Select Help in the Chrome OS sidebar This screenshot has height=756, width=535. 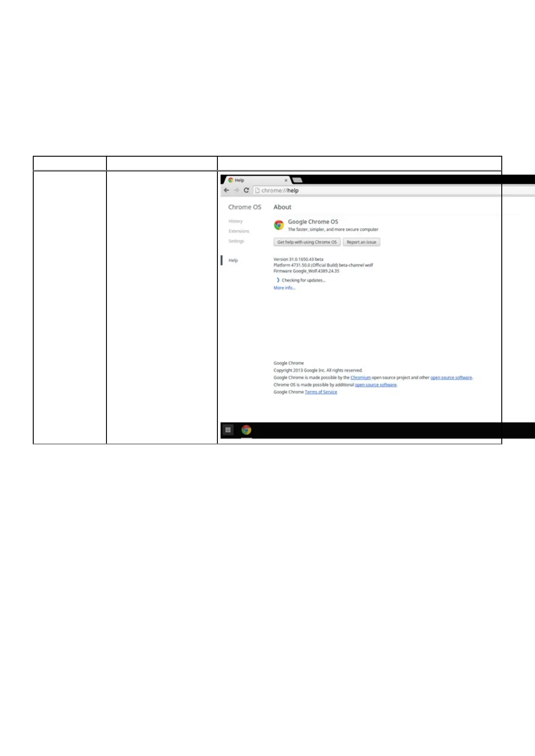[x=233, y=260]
